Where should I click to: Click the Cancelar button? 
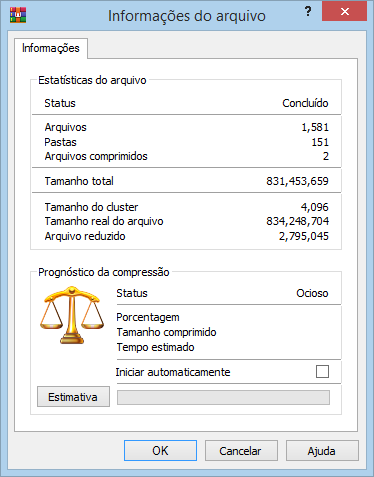pyautogui.click(x=241, y=451)
